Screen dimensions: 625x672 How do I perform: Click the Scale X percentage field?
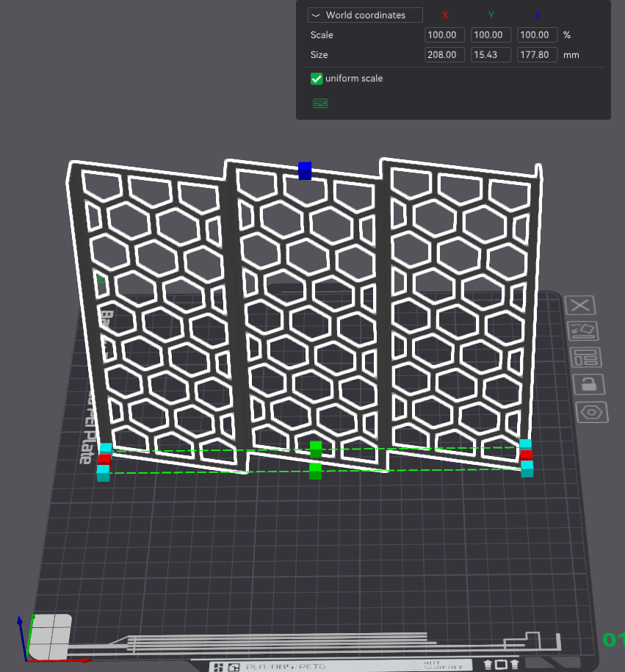[x=444, y=35]
